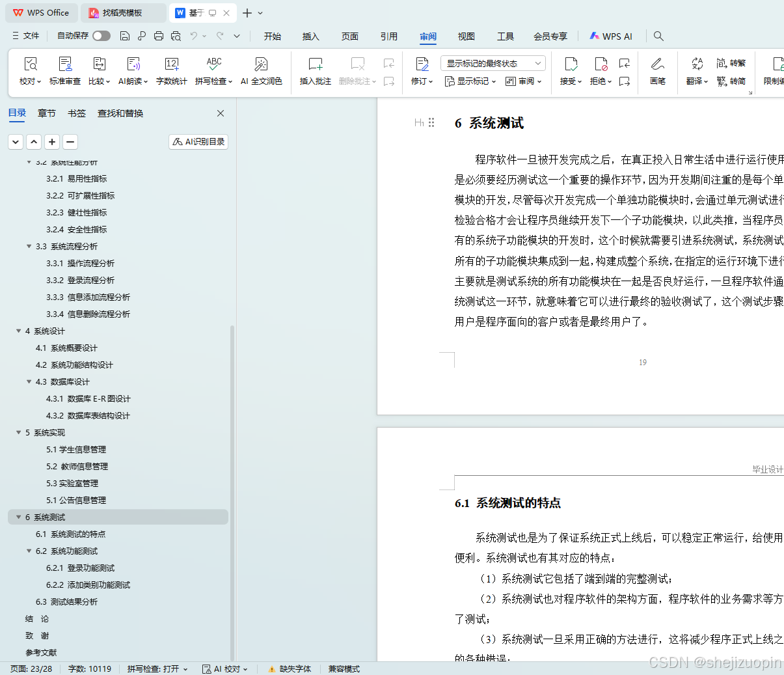The width and height of the screenshot is (784, 675).
Task: Click the outline minus button
Action: (70, 141)
